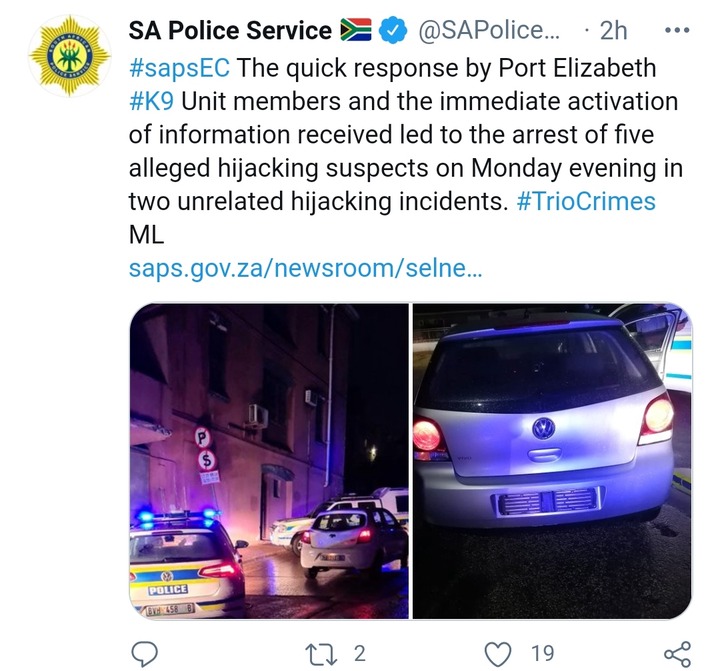Click the South African flag emoji
720x671 pixels.
(x=356, y=30)
